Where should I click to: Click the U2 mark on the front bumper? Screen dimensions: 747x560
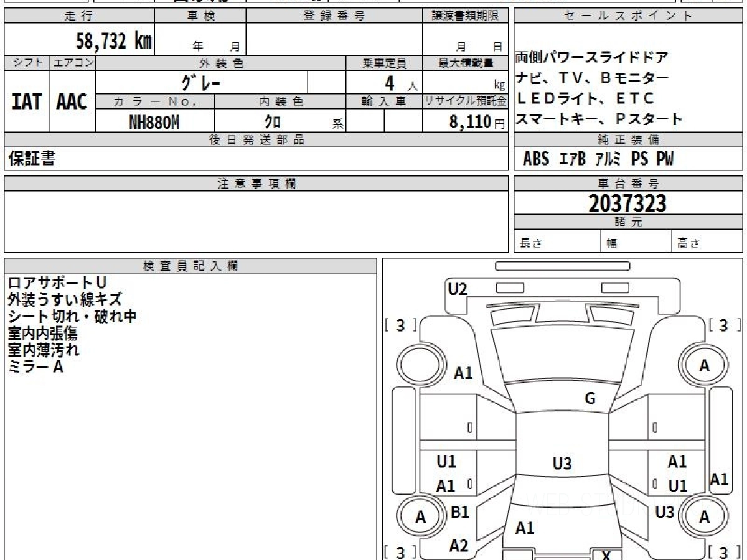pos(458,289)
